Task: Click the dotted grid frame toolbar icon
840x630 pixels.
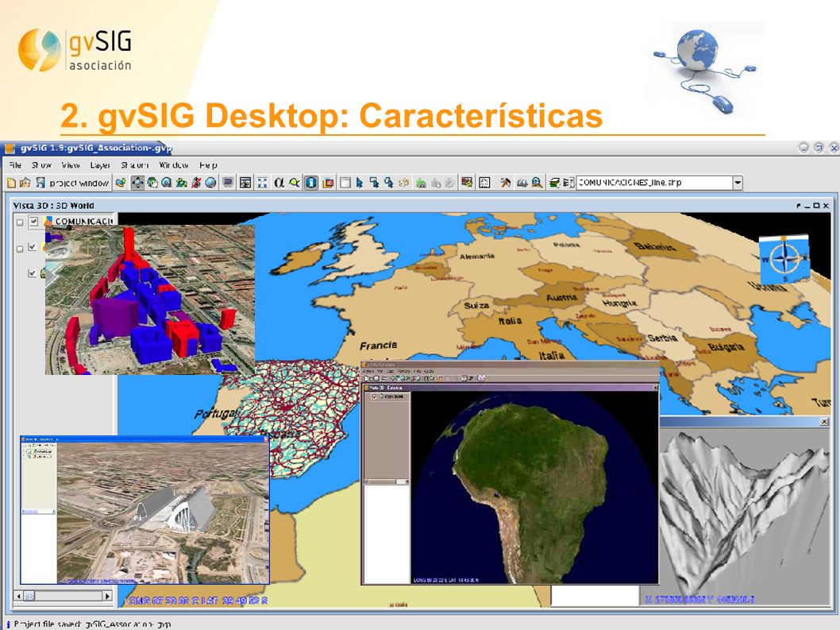Action: pos(484,183)
